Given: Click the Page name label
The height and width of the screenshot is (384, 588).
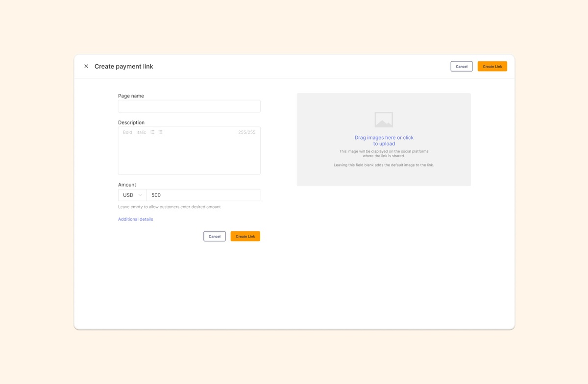Looking at the screenshot, I should pos(131,96).
